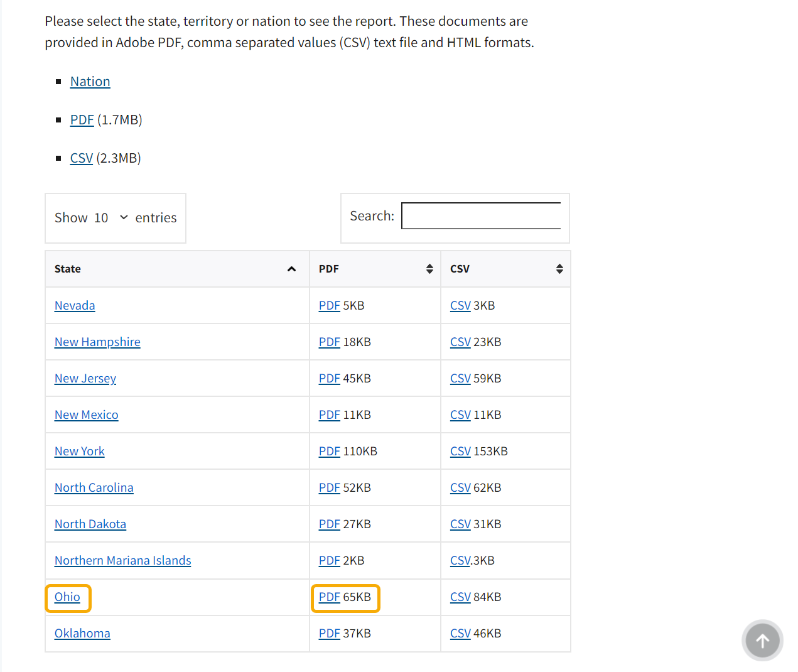Open Northern Mariana Islands report link

coord(122,561)
